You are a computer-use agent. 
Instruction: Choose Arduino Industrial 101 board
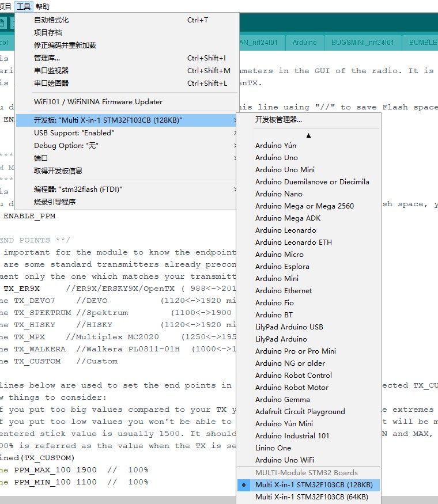click(x=309, y=436)
